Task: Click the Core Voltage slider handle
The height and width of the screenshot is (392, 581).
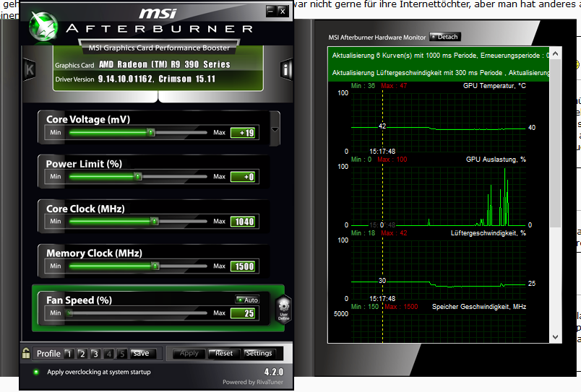Action: (151, 133)
